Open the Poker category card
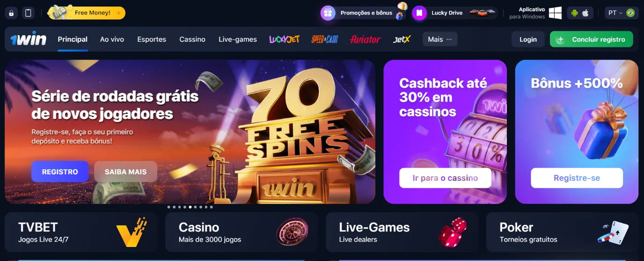 pyautogui.click(x=562, y=232)
